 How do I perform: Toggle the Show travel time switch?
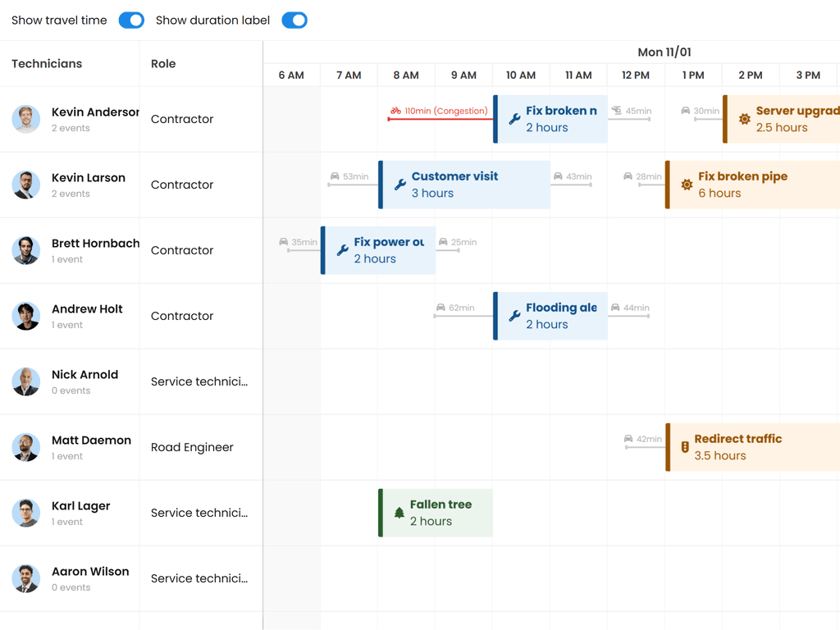click(131, 21)
